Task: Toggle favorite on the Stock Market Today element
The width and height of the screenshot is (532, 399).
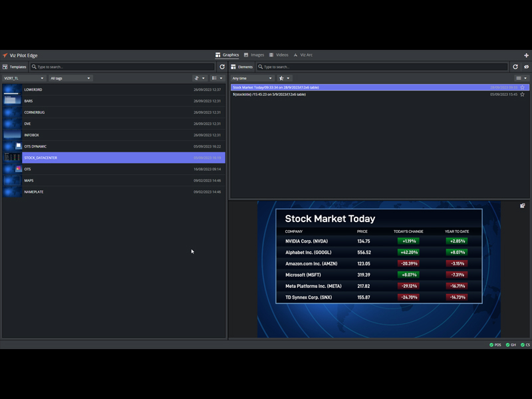Action: [x=523, y=87]
